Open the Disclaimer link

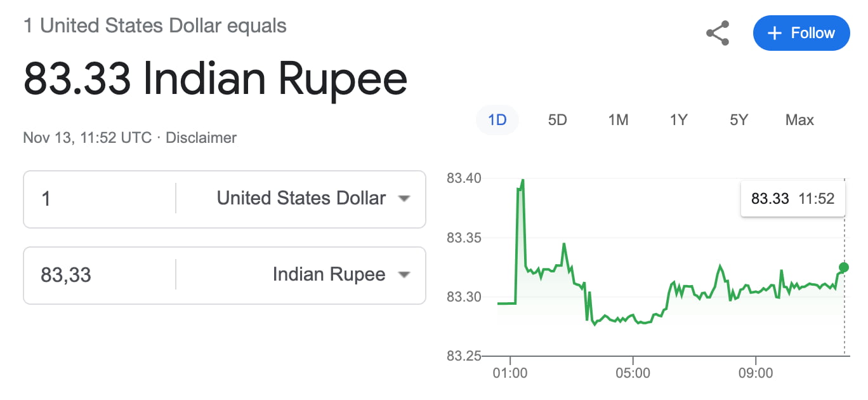point(201,137)
